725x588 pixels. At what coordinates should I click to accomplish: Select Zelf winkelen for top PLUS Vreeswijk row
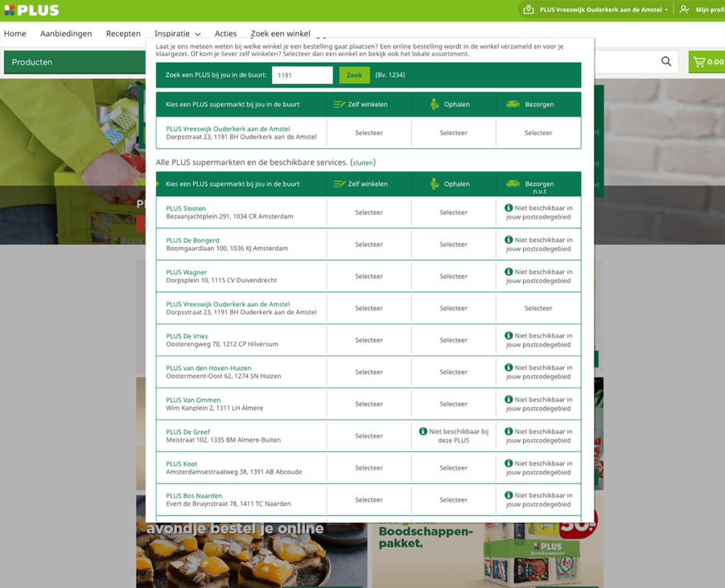point(369,132)
